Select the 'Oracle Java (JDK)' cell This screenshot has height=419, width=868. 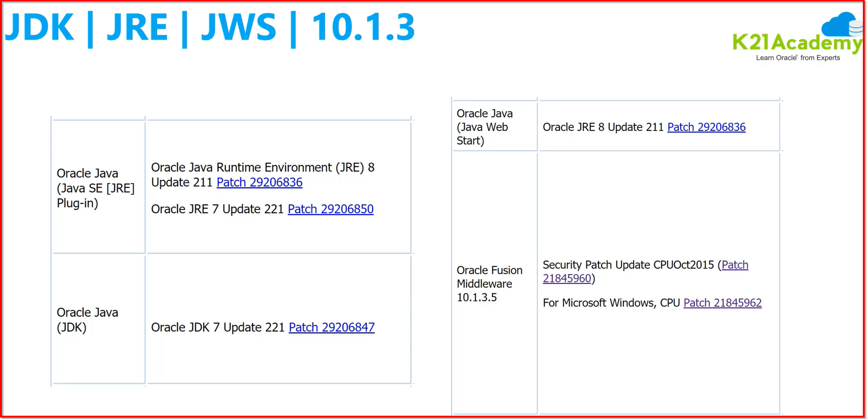tap(98, 319)
